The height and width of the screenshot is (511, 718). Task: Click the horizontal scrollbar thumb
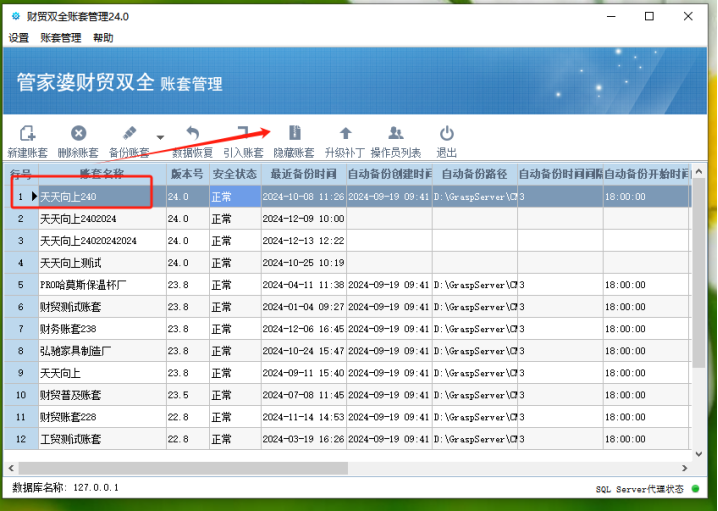(183, 468)
